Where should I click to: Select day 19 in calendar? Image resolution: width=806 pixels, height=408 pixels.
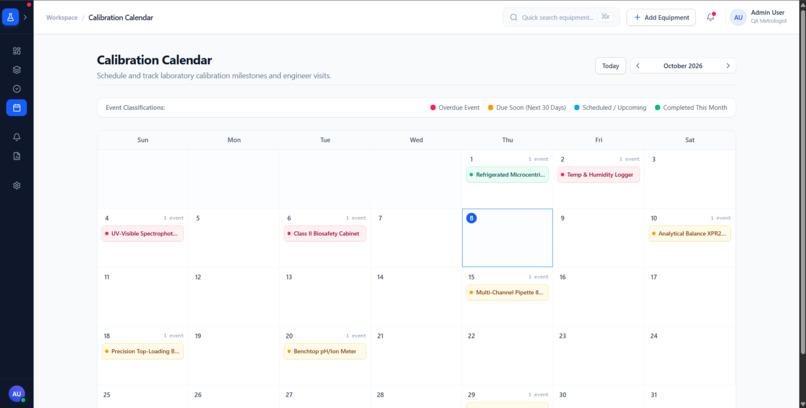point(234,356)
